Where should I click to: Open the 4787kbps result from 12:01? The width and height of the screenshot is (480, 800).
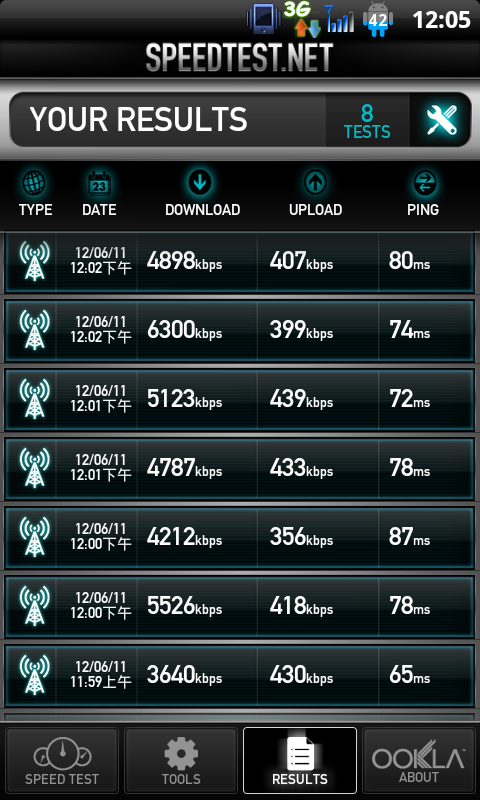click(240, 468)
